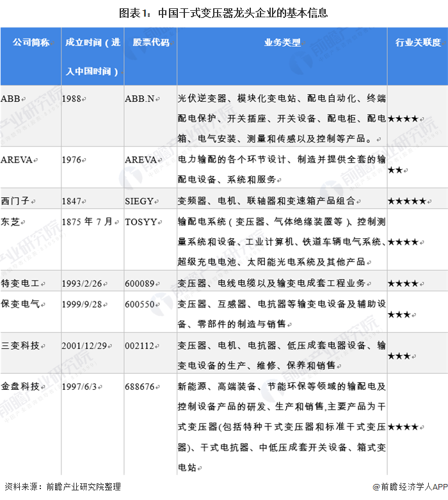The height and width of the screenshot is (500, 448).
Task: Click the star rating in 特变电工 row
Action: 403,283
